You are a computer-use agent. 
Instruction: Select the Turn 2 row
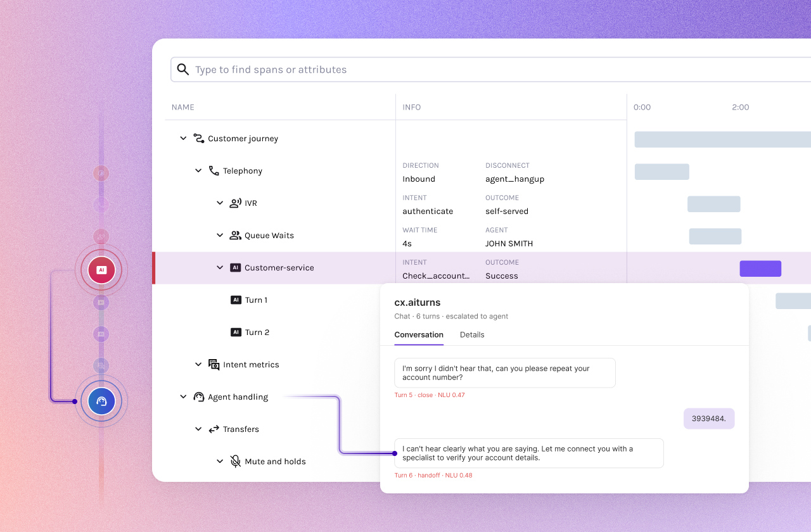tap(274, 332)
